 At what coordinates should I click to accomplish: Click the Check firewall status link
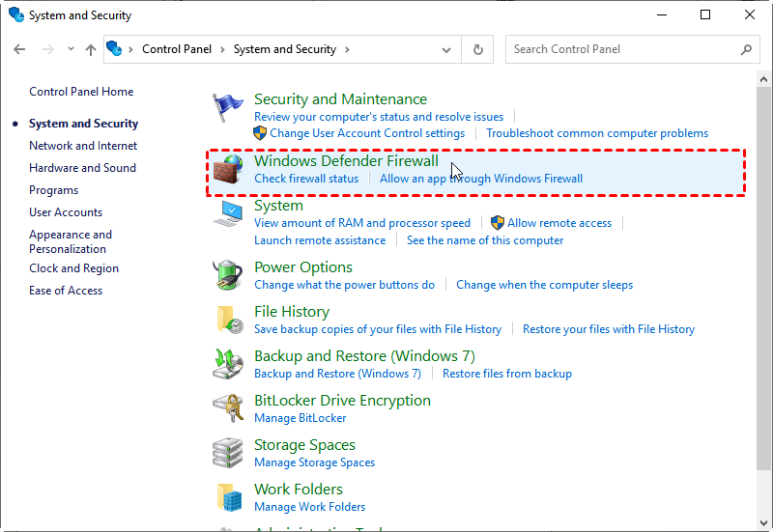(x=306, y=179)
